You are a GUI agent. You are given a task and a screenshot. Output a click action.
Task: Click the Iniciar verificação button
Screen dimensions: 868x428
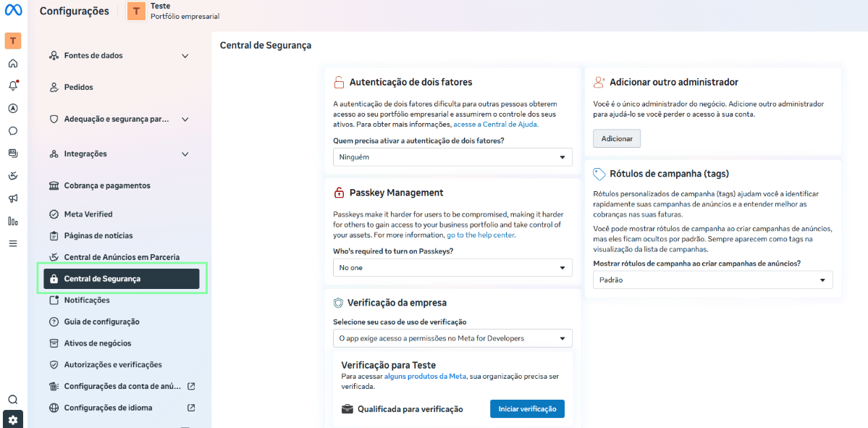point(527,408)
